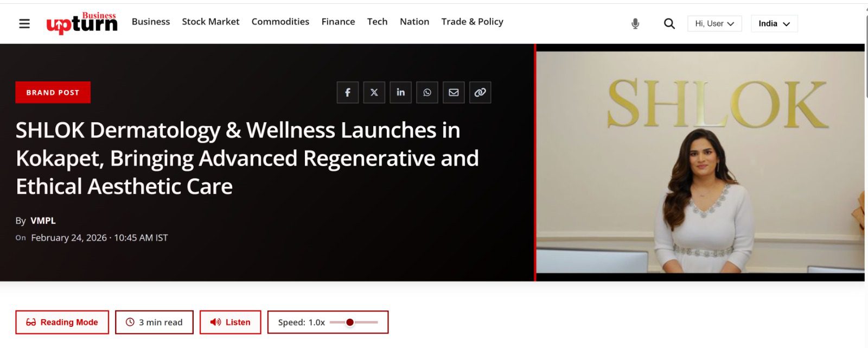Expand the Hi, User dropdown
This screenshot has width=868, height=348.
(714, 23)
